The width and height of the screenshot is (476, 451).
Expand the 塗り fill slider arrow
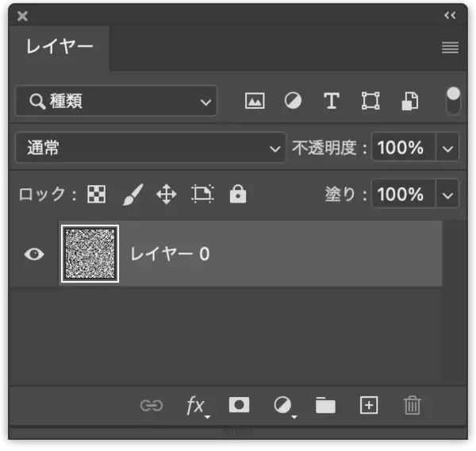tap(447, 195)
